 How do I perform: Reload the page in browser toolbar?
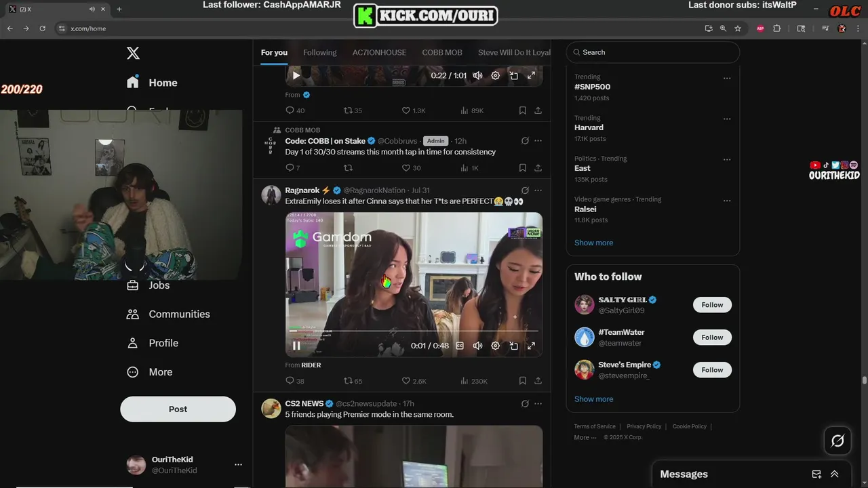(x=42, y=28)
